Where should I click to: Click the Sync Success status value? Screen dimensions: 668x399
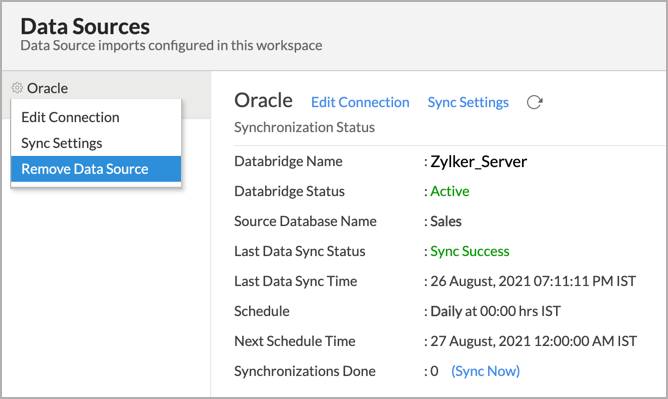point(469,251)
